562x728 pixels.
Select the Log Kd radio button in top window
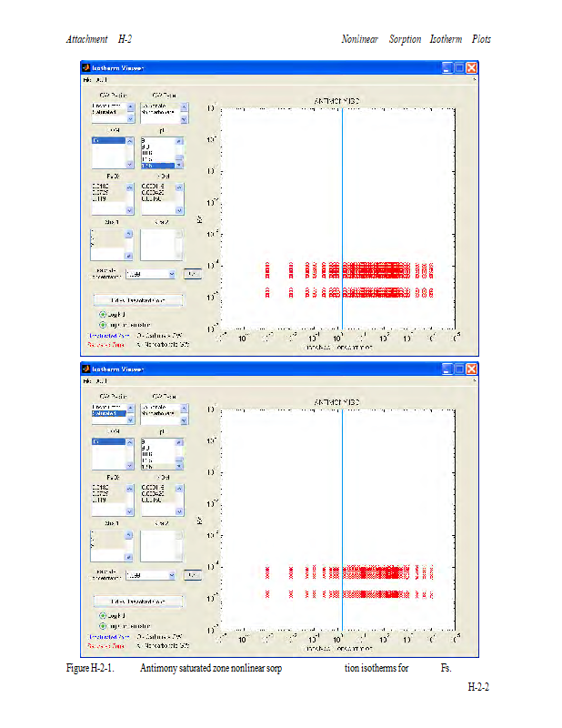click(x=103, y=314)
